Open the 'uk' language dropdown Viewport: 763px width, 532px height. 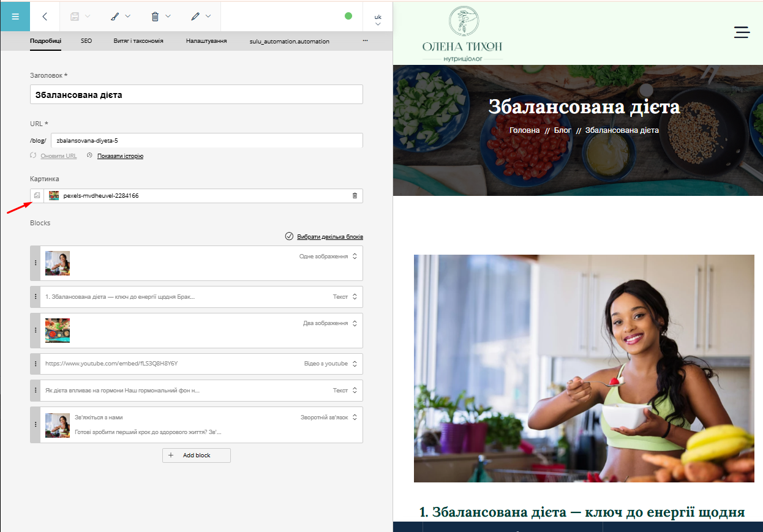click(x=378, y=20)
